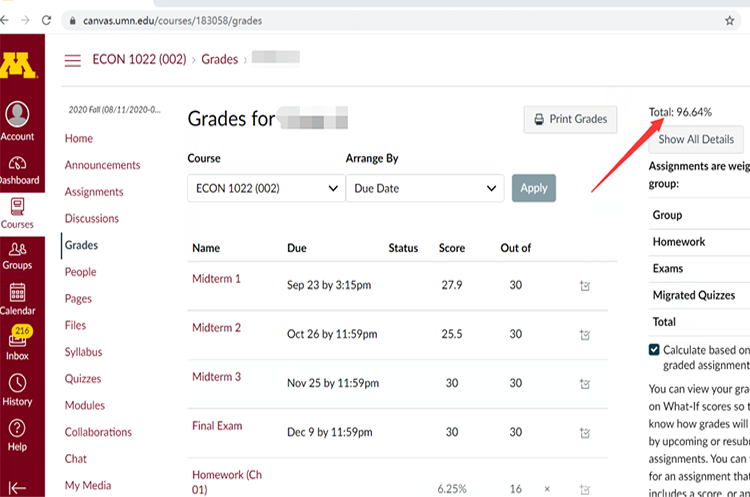Image resolution: width=750 pixels, height=497 pixels.
Task: Open Chat in course menu
Action: click(x=76, y=459)
